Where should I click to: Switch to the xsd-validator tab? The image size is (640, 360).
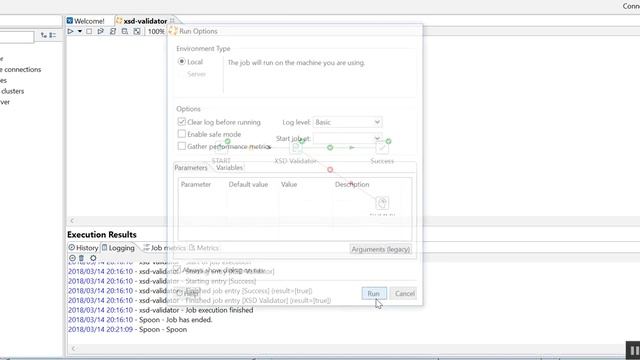coord(141,20)
